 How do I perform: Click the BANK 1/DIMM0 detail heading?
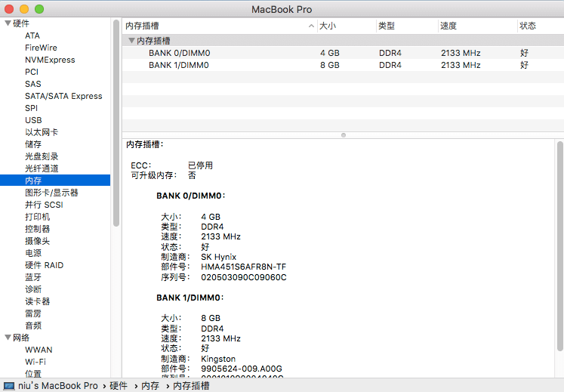point(190,298)
